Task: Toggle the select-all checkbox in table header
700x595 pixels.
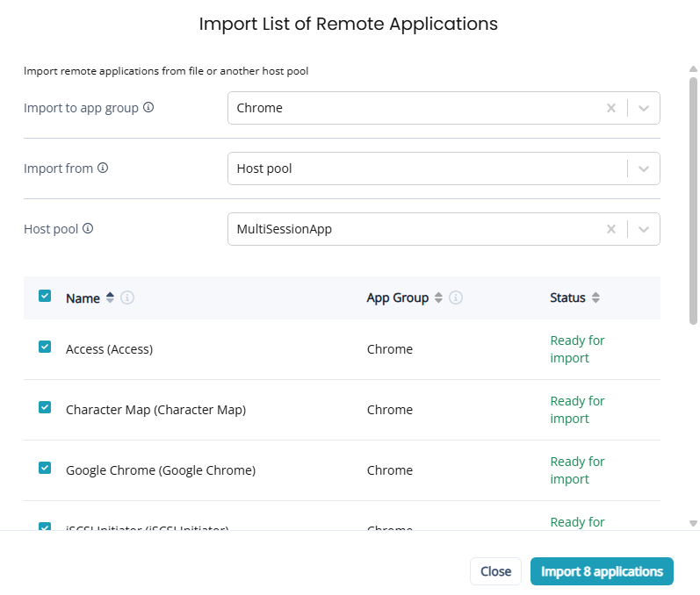Action: 45,297
